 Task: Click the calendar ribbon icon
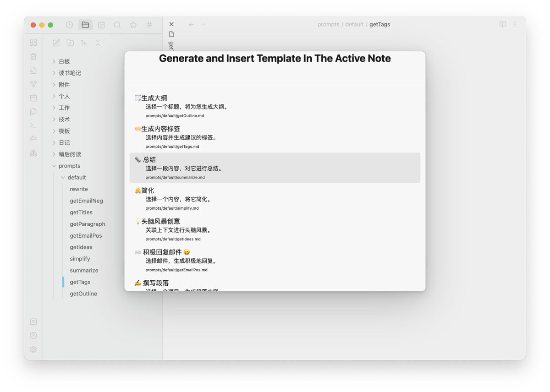coord(33,98)
